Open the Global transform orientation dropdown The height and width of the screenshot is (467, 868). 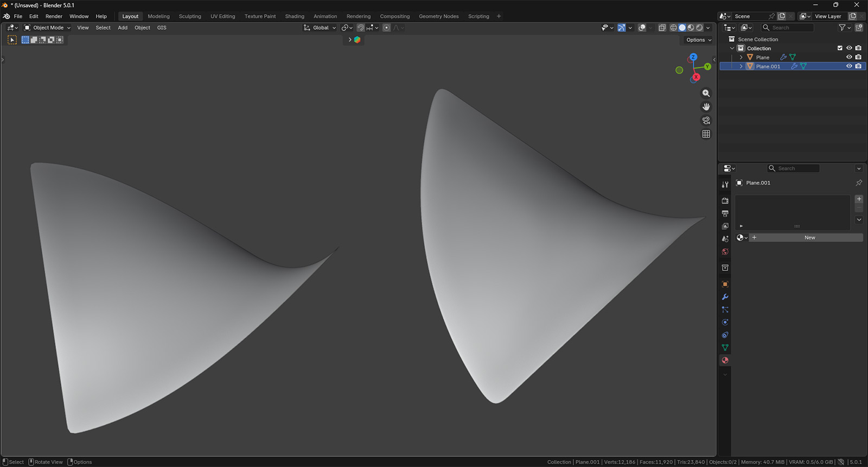pyautogui.click(x=320, y=28)
